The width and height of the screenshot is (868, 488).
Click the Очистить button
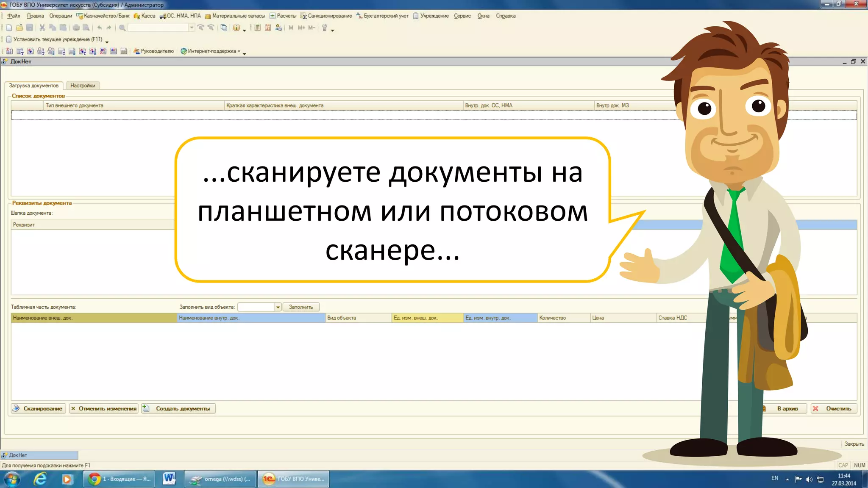[834, 409]
